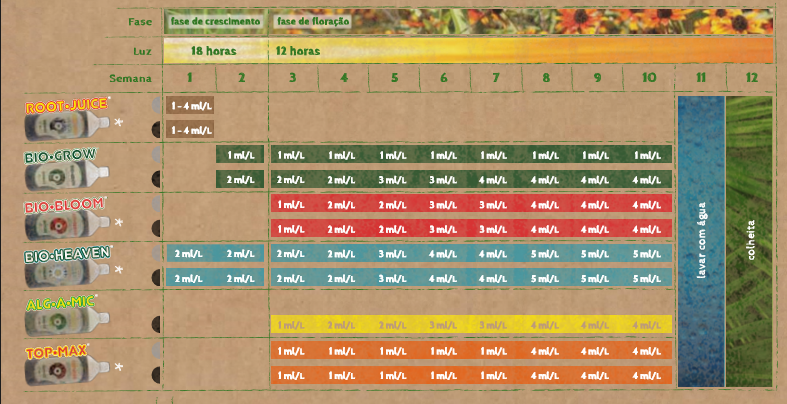Click the asterisk next to Root-Juice bottle
The image size is (787, 404).
(x=119, y=122)
